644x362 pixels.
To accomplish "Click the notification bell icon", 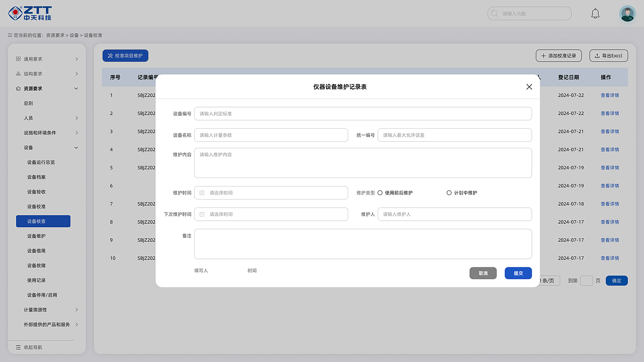I will coord(595,13).
